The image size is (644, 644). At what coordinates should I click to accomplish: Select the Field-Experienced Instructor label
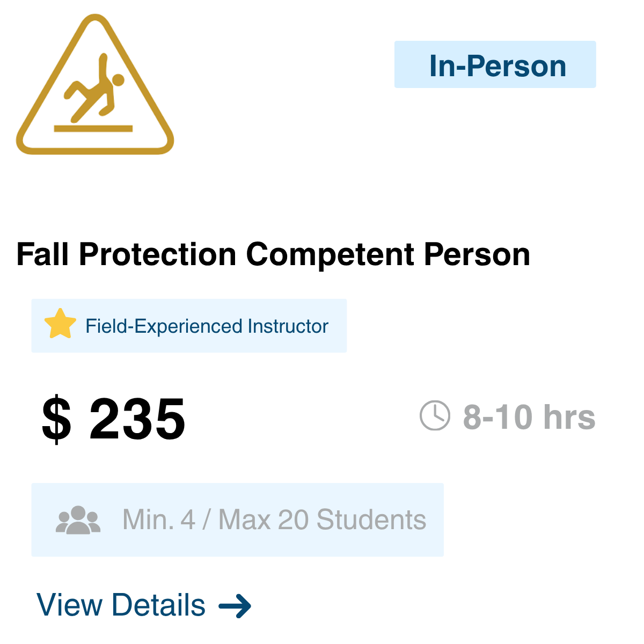(207, 326)
